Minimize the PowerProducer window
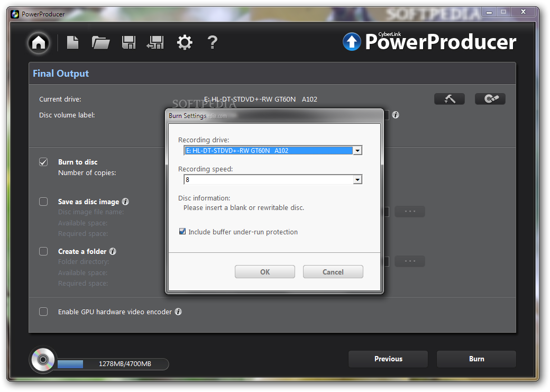 point(489,12)
